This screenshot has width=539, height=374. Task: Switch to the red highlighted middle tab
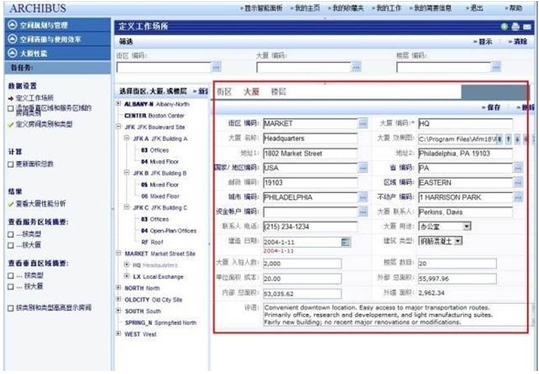pos(251,92)
